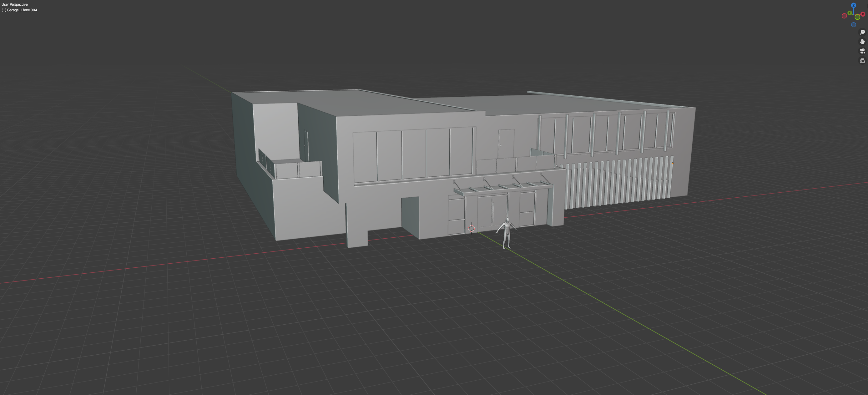Click the orange origin dot on facade
This screenshot has width=868, height=395.
click(673, 163)
